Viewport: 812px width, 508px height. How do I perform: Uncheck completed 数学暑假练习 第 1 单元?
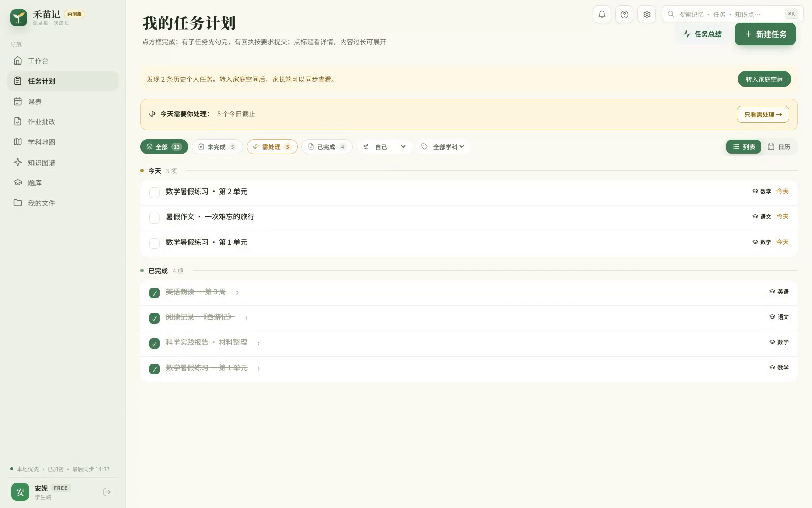[155, 369]
